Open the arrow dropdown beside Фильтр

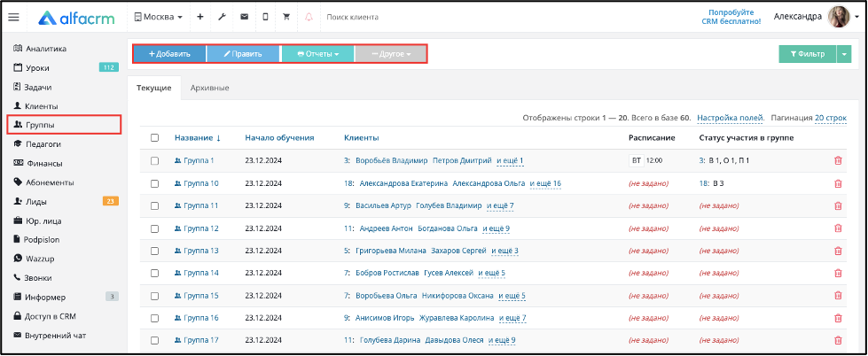844,54
